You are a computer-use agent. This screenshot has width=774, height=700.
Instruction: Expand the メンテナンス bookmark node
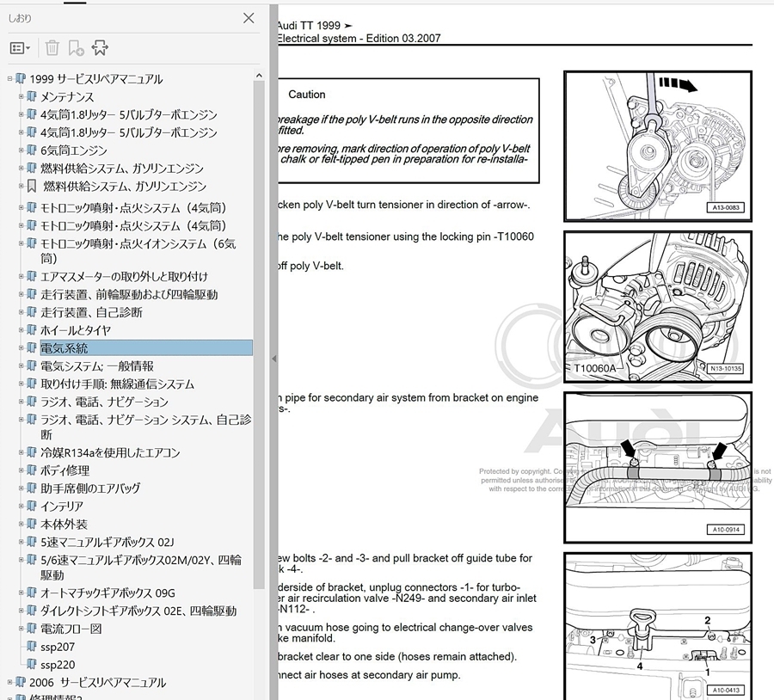[x=21, y=96]
